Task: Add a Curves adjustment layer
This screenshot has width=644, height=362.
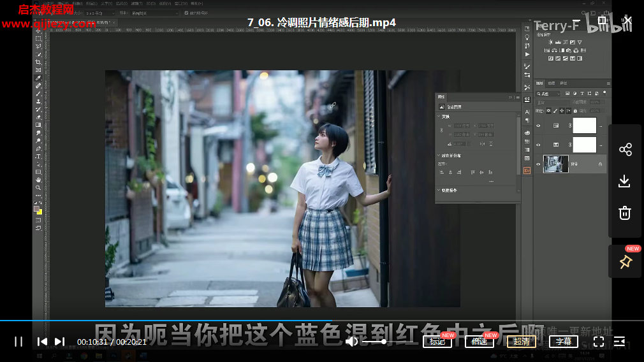Action: coord(566,42)
